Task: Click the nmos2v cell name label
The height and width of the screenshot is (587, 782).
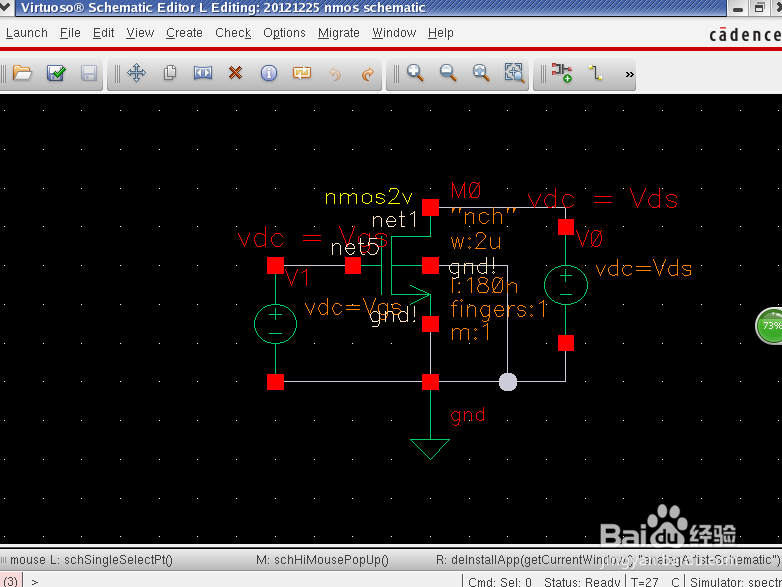Action: tap(369, 197)
